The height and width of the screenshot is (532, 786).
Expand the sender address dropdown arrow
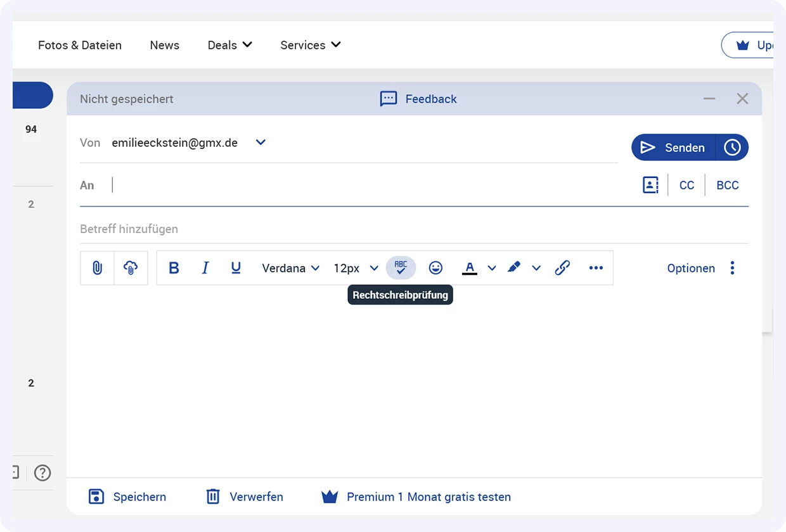point(261,142)
